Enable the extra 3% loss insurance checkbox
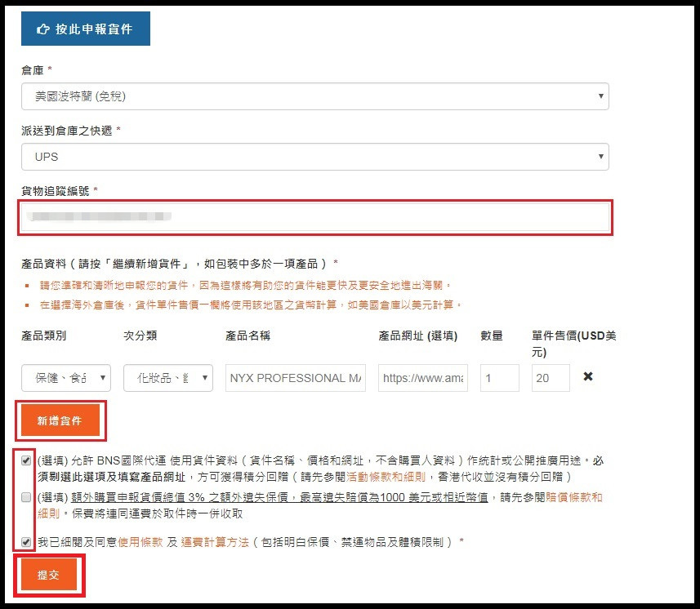The width and height of the screenshot is (700, 609). point(26,497)
